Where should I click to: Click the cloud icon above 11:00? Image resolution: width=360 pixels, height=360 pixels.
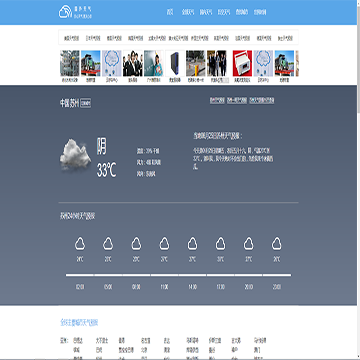pos(164,243)
